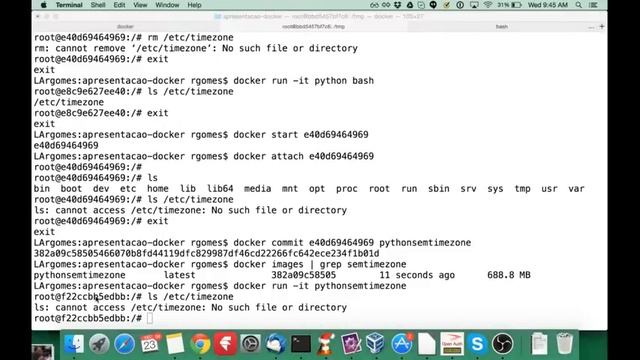Click 'docker commit e40d69464969 pythonsemtimezone' command text
Screen dimensions: 640x360
[352, 243]
